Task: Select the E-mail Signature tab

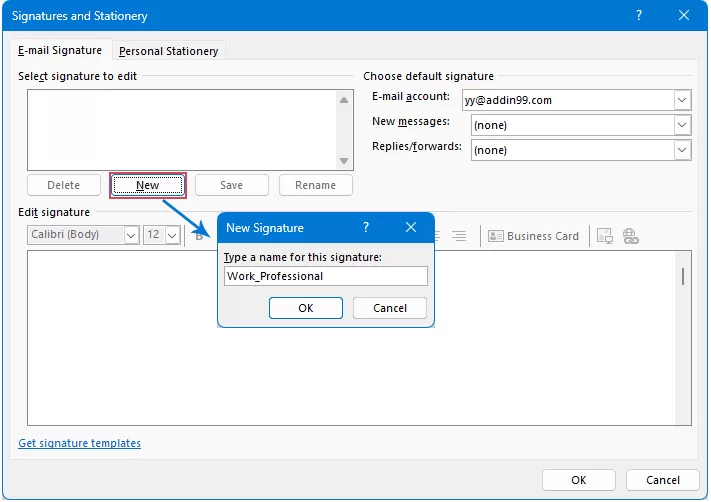Action: click(x=60, y=51)
